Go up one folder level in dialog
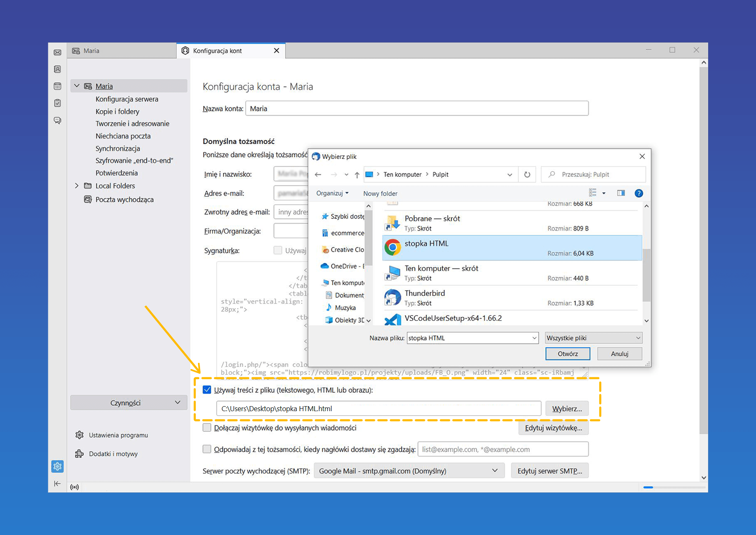756x535 pixels. point(357,175)
